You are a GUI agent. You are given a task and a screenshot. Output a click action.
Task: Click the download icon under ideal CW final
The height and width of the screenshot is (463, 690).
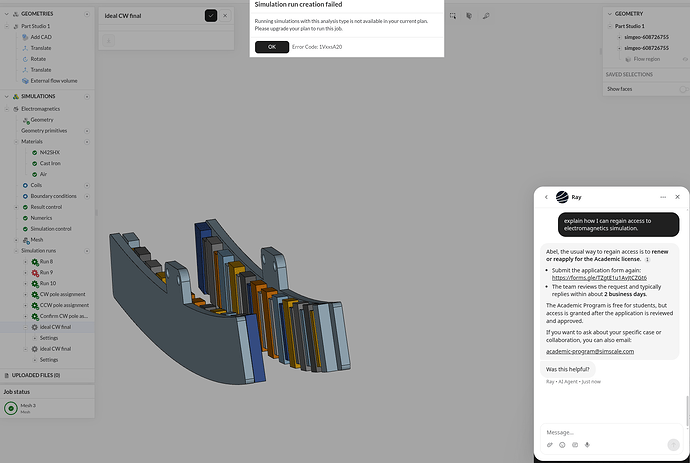108,41
